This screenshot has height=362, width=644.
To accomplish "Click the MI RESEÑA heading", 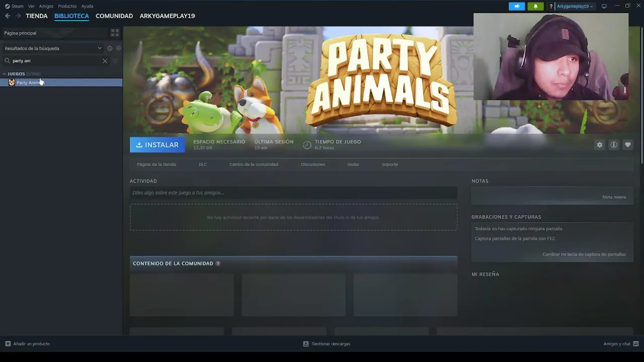I will click(486, 275).
